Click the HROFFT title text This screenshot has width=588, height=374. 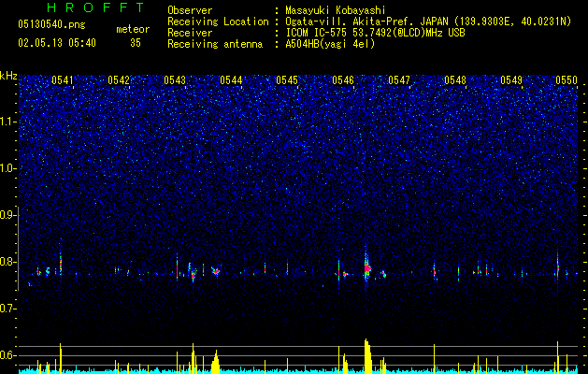95,7
